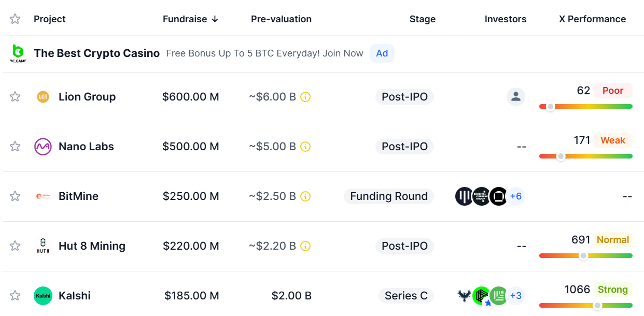Open The Best Crypto Casino ad link
This screenshot has width=644, height=316.
tap(97, 53)
